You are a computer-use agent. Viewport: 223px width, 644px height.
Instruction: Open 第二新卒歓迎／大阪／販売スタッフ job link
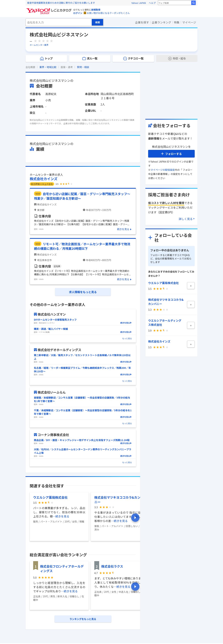(x=82, y=357)
